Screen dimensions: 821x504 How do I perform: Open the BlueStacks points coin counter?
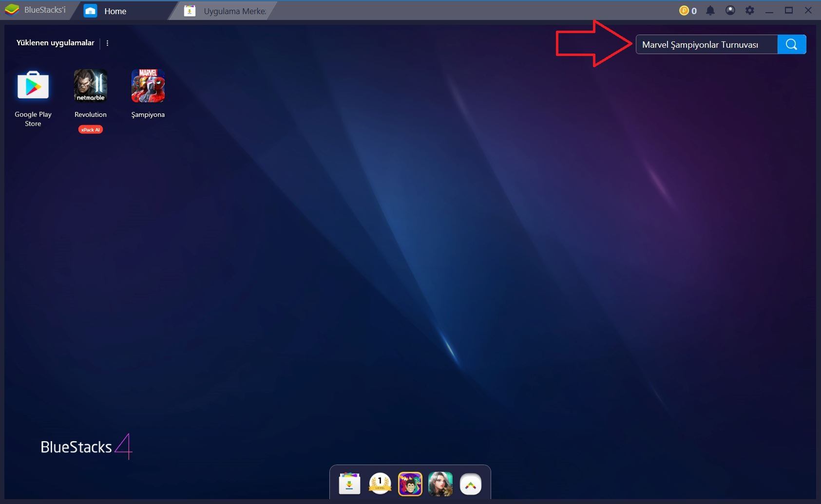[x=688, y=11]
